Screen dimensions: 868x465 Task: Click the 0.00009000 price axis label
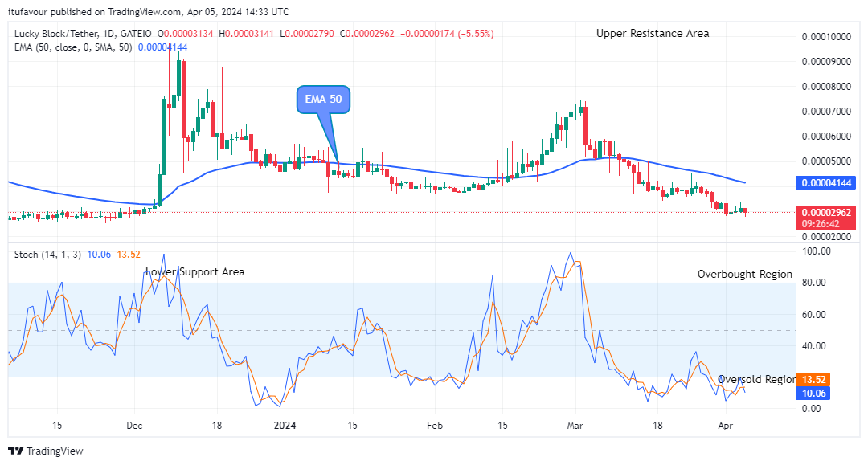826,62
